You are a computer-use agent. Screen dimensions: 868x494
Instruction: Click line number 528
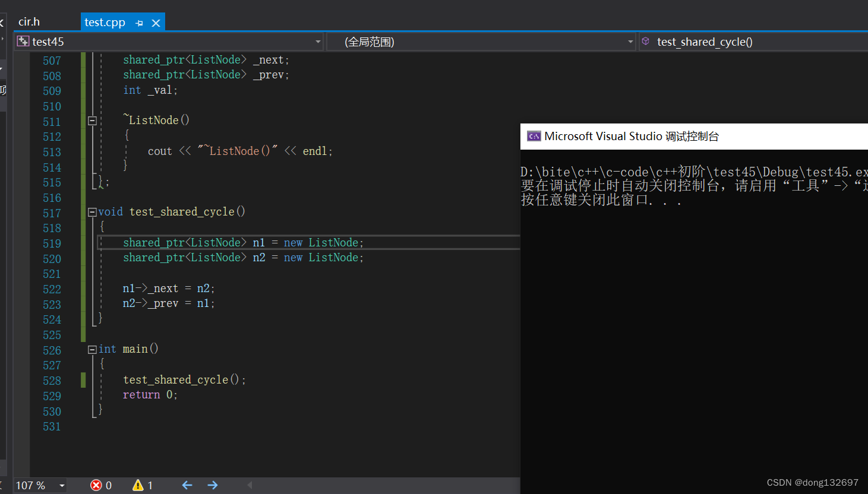(52, 381)
